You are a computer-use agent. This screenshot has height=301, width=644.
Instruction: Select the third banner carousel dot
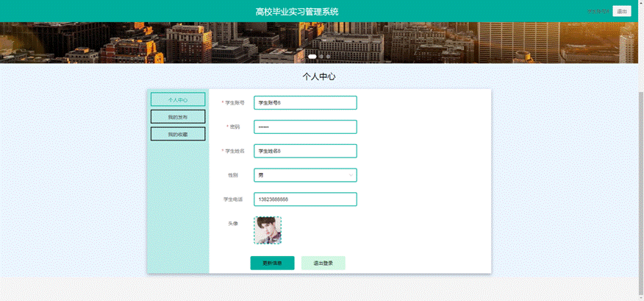(x=328, y=57)
